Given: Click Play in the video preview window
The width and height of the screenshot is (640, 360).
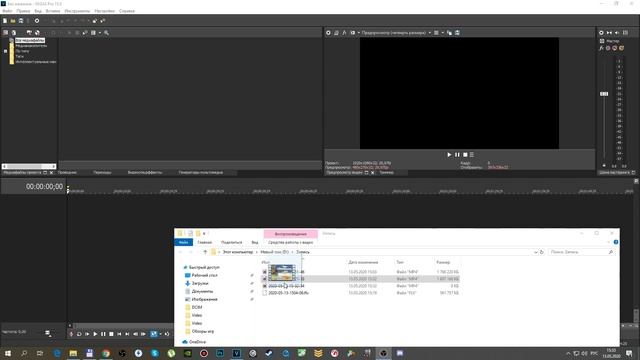Looking at the screenshot, I should coord(449,155).
